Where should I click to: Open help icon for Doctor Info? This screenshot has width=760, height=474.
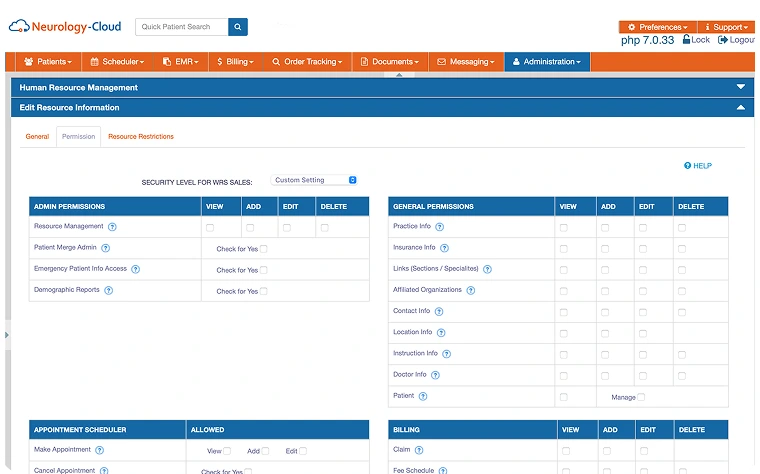[435, 375]
